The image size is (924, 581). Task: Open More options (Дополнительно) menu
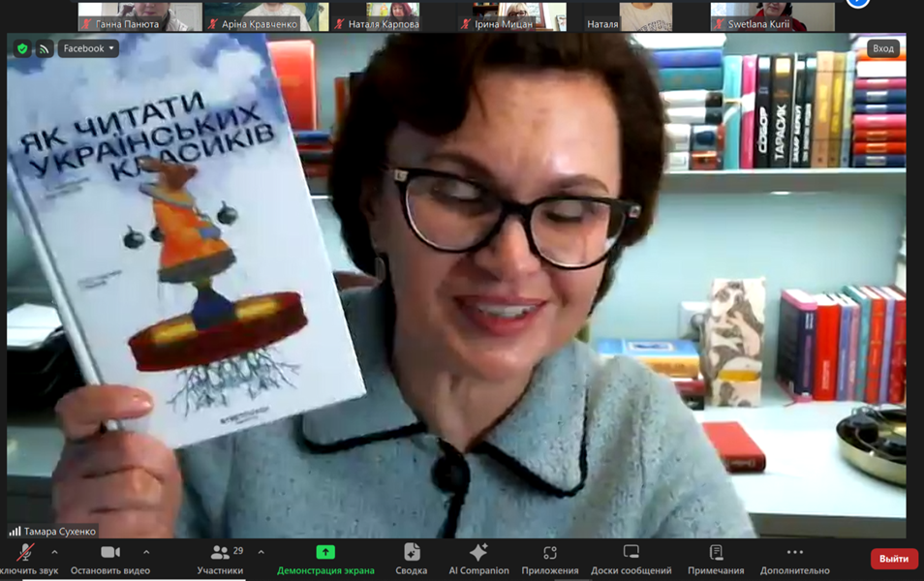coord(795,552)
